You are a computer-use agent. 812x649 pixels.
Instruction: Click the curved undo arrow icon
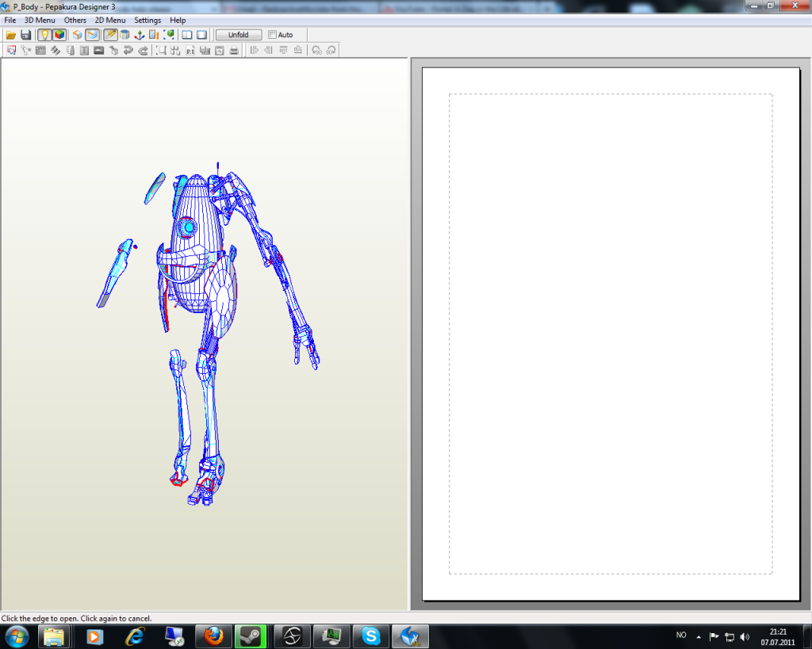click(128, 51)
